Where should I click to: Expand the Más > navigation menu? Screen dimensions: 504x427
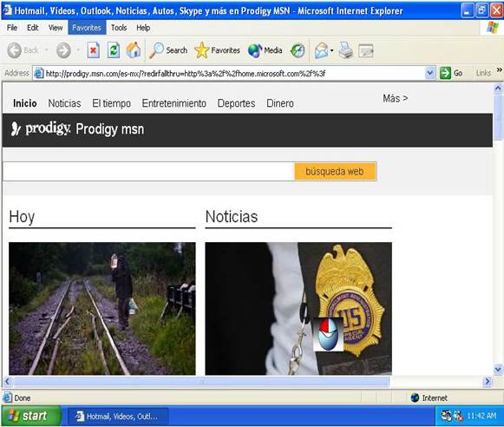tap(396, 98)
